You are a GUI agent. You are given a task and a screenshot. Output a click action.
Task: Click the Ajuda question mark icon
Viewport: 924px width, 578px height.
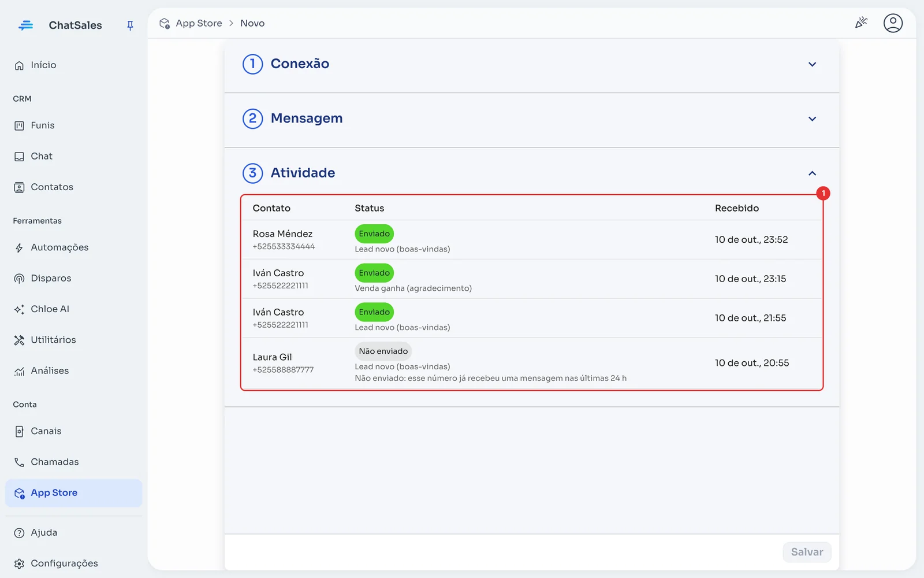pos(19,533)
